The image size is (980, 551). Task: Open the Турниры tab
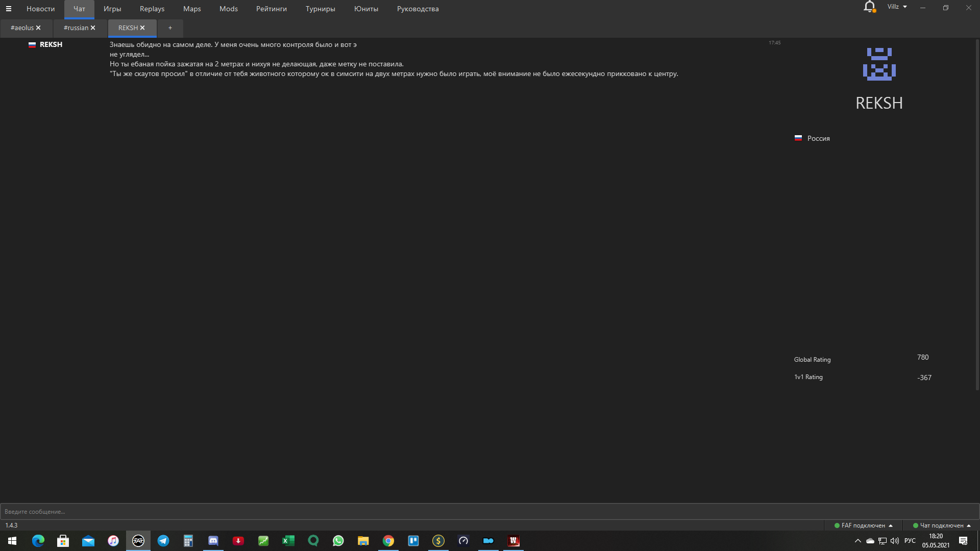pos(320,9)
